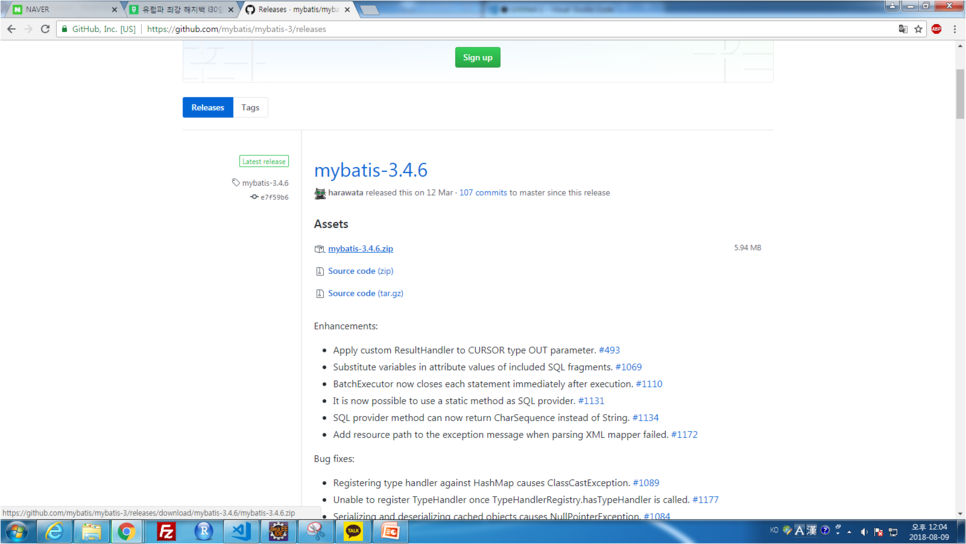Open issue #1110 link
The image size is (966, 544).
click(649, 384)
